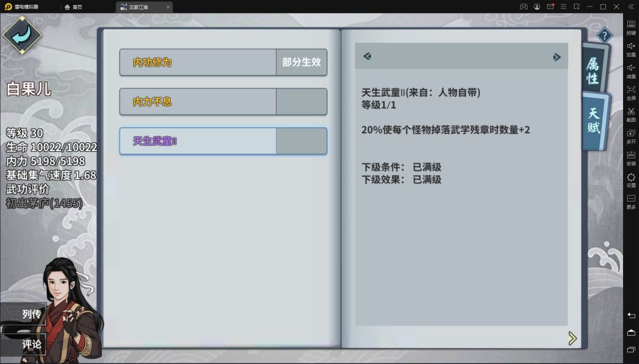The image size is (639, 364).
Task: Click the 截图 screenshot scissors icon
Action: click(631, 115)
